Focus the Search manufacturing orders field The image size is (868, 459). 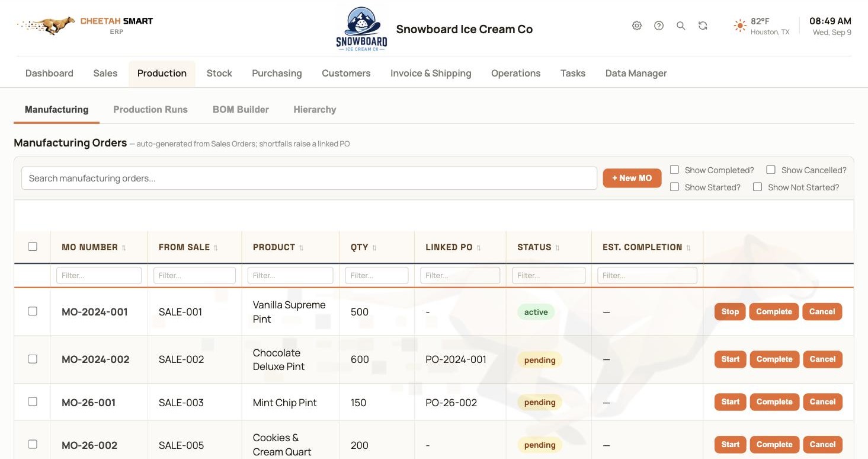click(x=309, y=178)
